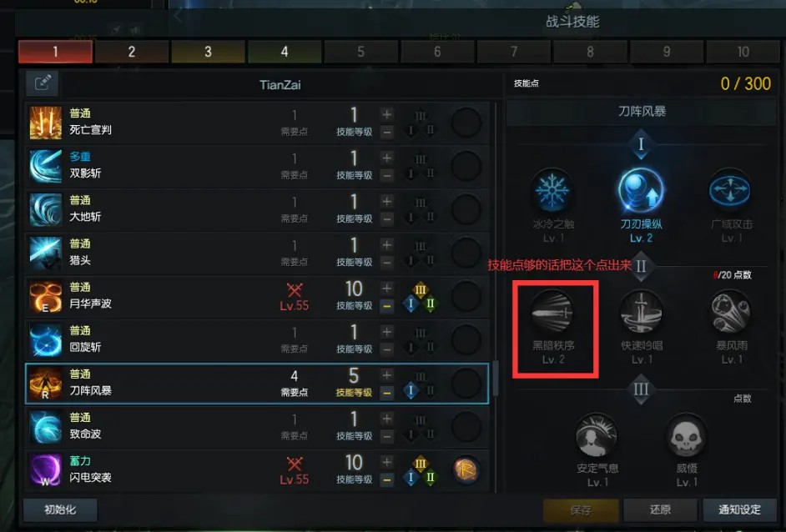The width and height of the screenshot is (786, 532).
Task: Pick the 黑暗秩序 tripod in red box
Action: coord(552,312)
